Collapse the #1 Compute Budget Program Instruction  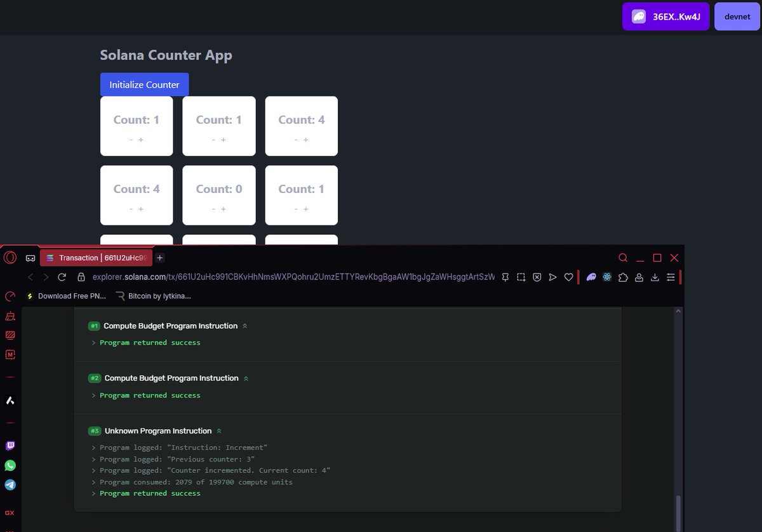(245, 326)
